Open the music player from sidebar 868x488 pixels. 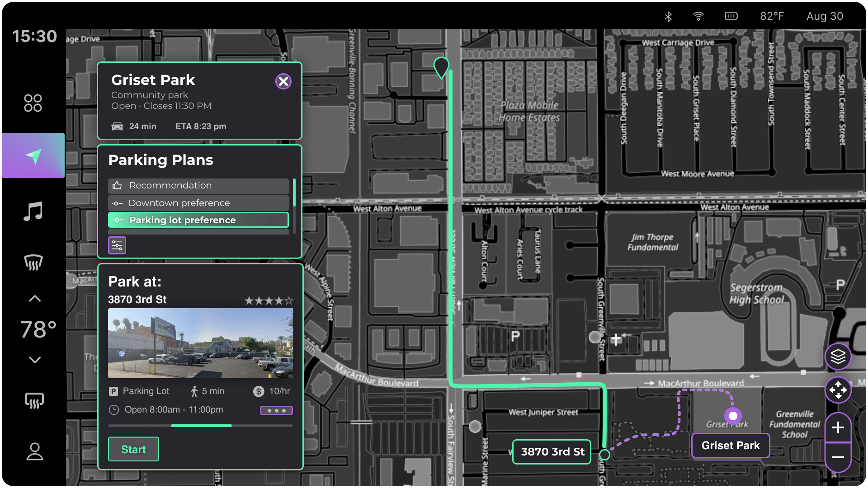pos(33,211)
